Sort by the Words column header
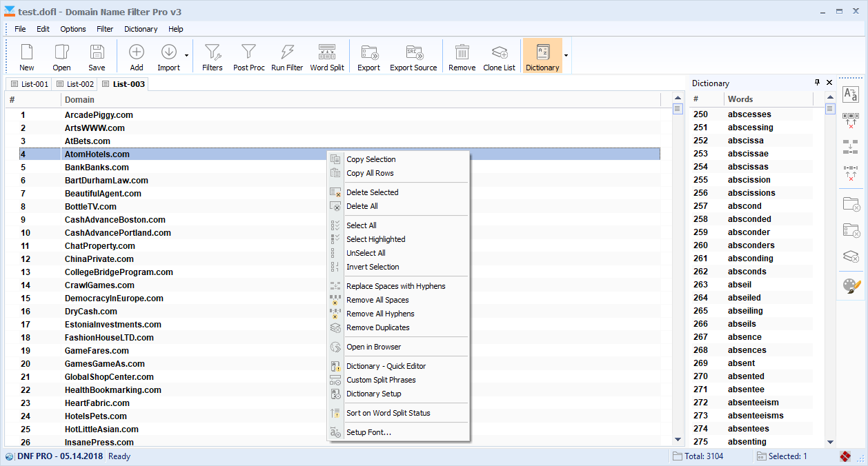This screenshot has width=868, height=466. pyautogui.click(x=769, y=99)
